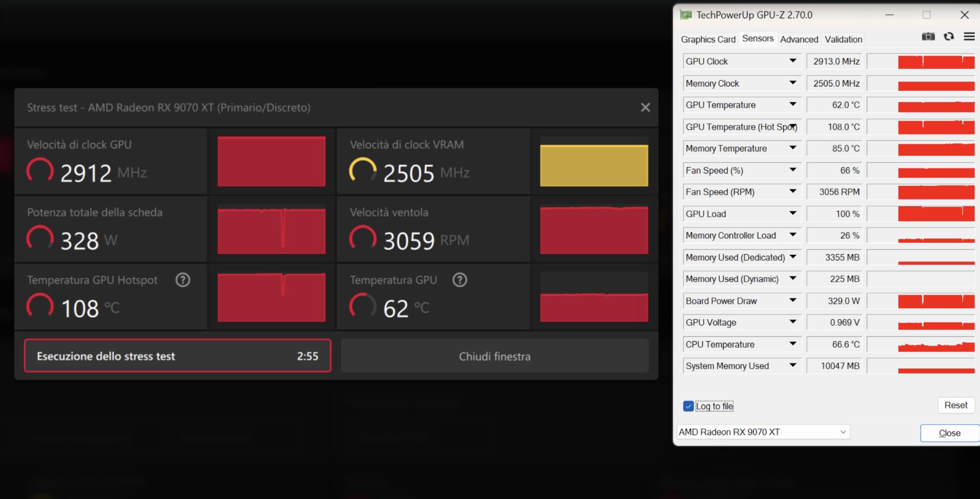Click the GPU Load history graph in GPU-Z
This screenshot has height=499, width=980.
[x=921, y=214]
